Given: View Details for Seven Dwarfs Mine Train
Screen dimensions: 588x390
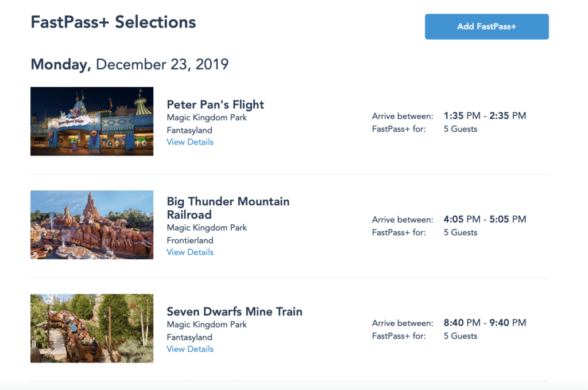Looking at the screenshot, I should (190, 349).
